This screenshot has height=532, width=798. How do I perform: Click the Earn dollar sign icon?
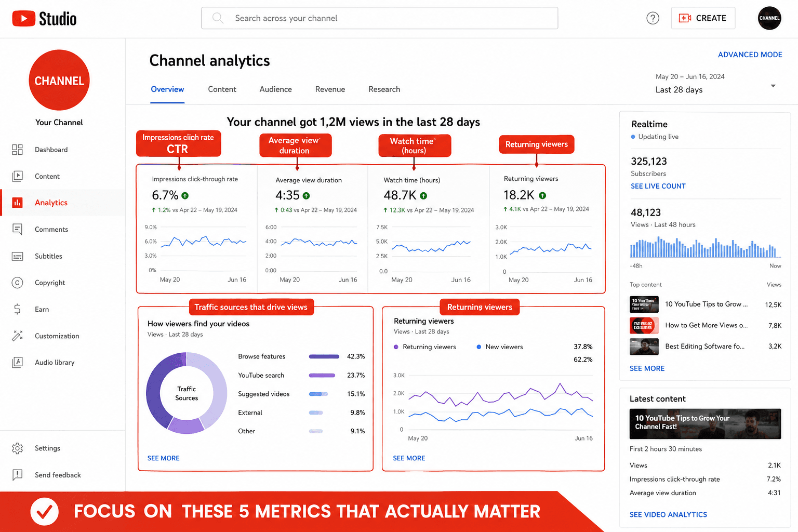click(x=17, y=309)
